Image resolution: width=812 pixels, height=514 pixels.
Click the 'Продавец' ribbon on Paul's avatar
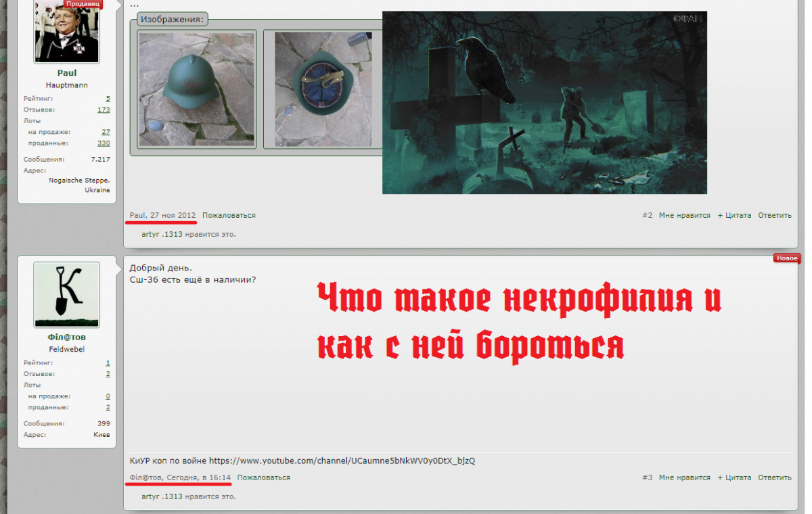84,3
